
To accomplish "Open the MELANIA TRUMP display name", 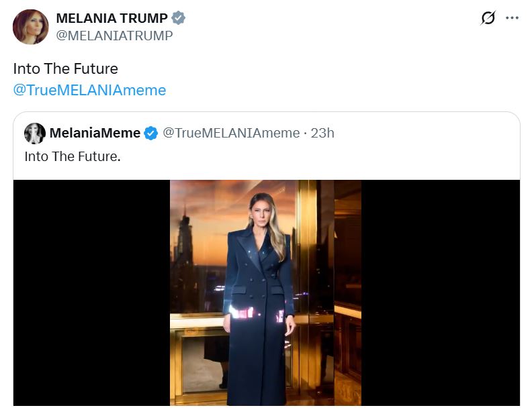I will coord(112,18).
